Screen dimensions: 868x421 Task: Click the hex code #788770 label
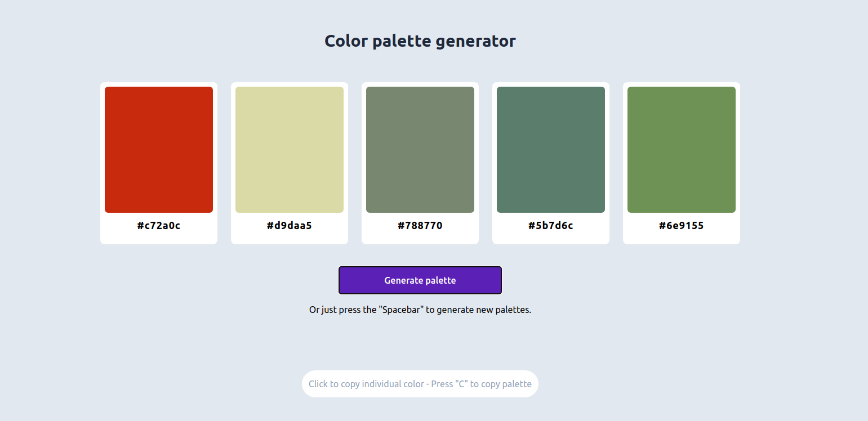coord(420,225)
